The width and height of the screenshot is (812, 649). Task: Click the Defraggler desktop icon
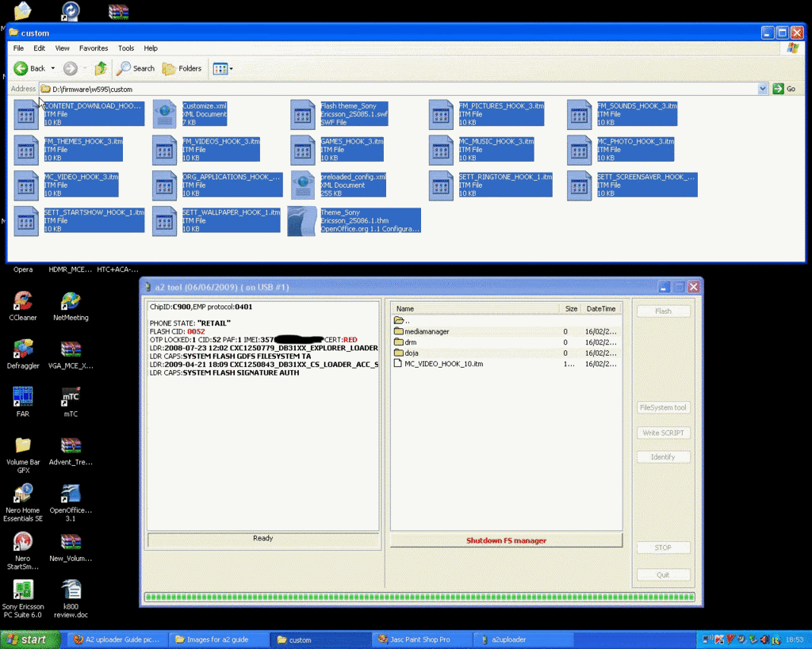[23, 349]
